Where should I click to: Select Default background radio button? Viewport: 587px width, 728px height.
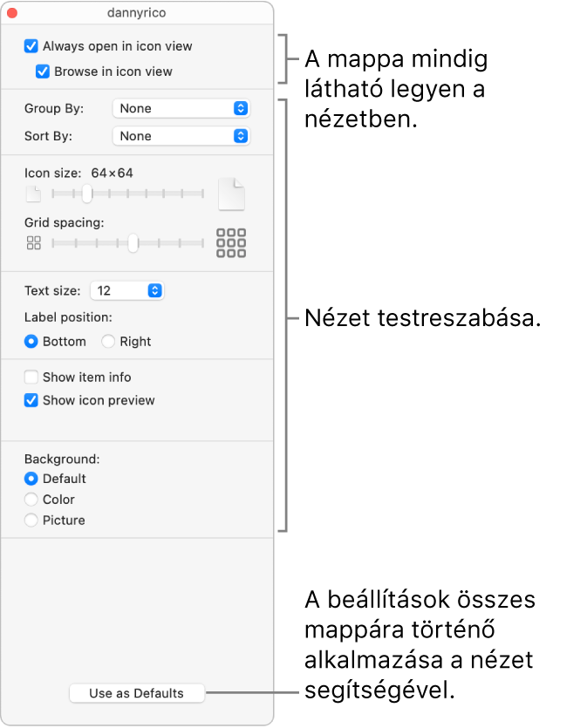(x=31, y=479)
